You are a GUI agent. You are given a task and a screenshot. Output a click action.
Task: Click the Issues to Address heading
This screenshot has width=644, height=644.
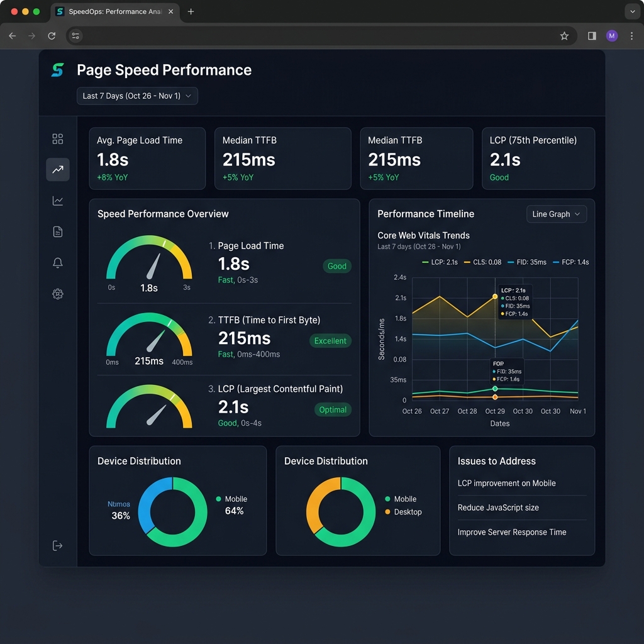click(497, 461)
